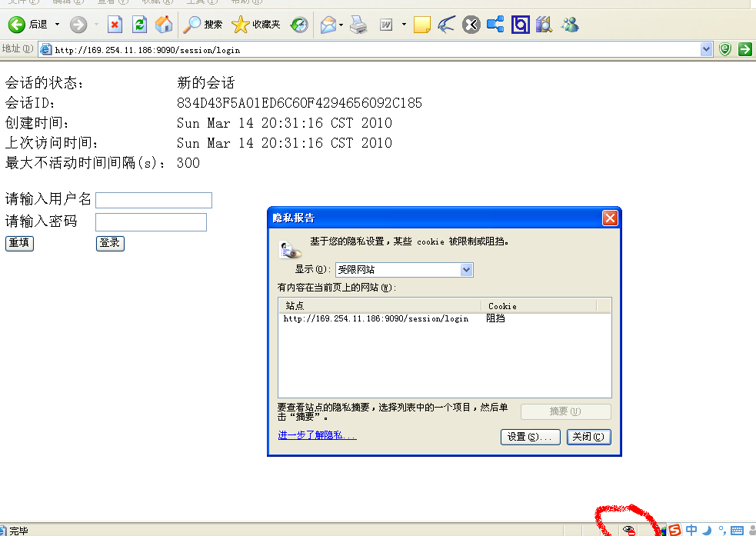
Task: Launch the Messenger people icon
Action: [x=570, y=24]
